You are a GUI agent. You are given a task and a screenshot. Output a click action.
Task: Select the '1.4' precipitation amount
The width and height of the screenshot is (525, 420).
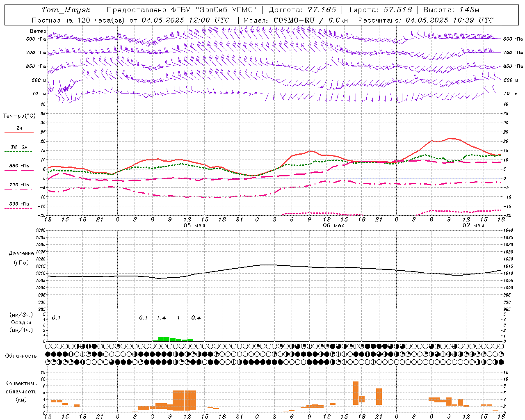[161, 318]
